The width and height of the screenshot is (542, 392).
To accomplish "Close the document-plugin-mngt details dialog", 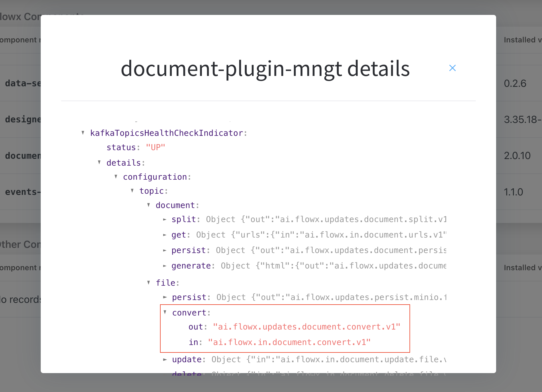I will pyautogui.click(x=452, y=68).
